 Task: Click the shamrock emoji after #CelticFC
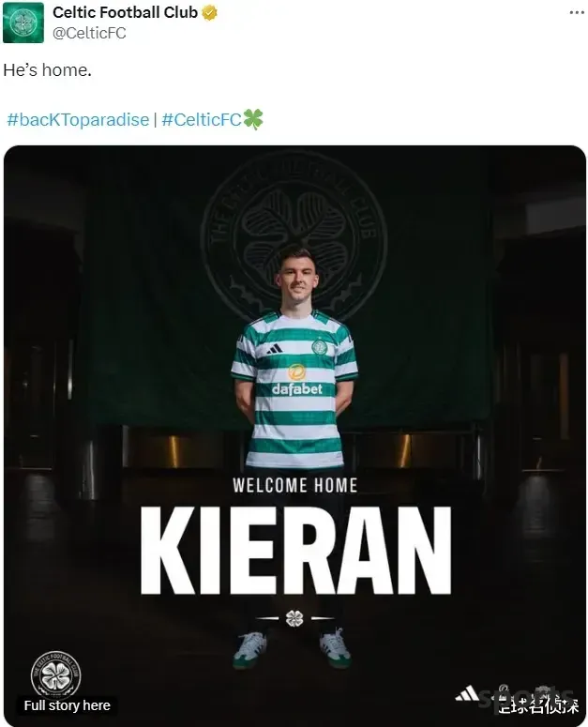click(253, 119)
